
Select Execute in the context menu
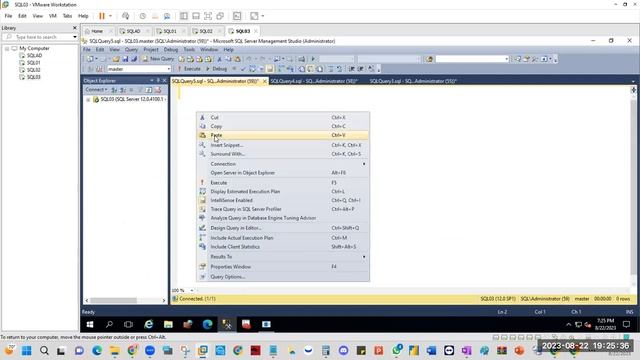pyautogui.click(x=283, y=183)
